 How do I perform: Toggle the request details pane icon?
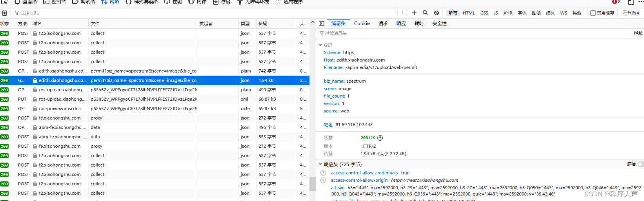pos(322,24)
